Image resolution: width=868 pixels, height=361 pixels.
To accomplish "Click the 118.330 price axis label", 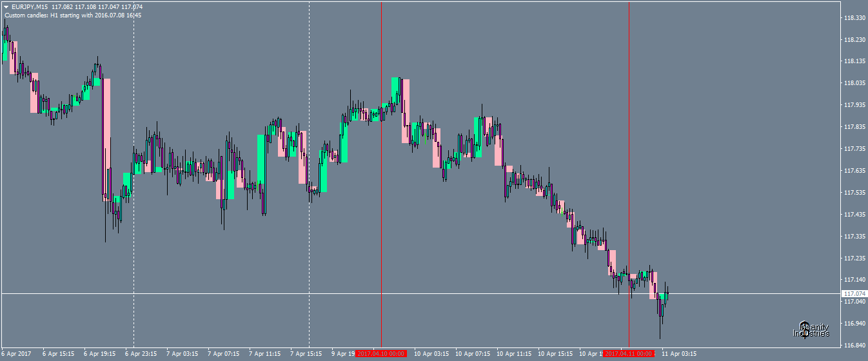I will [x=854, y=18].
